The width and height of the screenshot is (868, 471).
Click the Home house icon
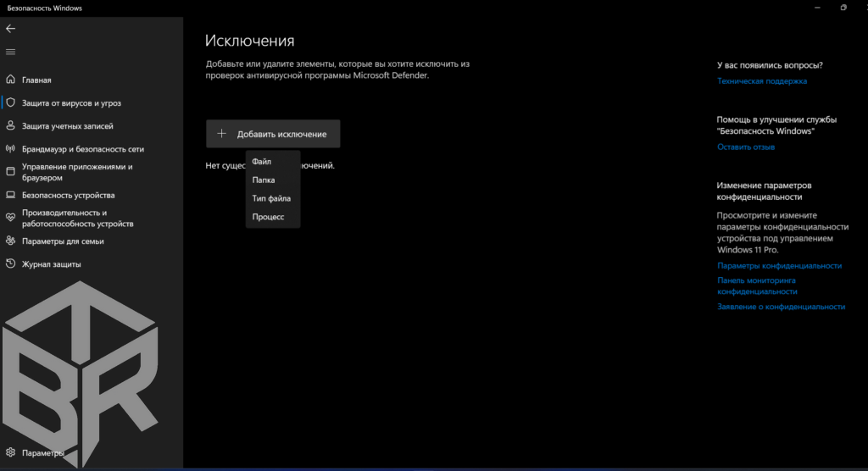pyautogui.click(x=10, y=80)
